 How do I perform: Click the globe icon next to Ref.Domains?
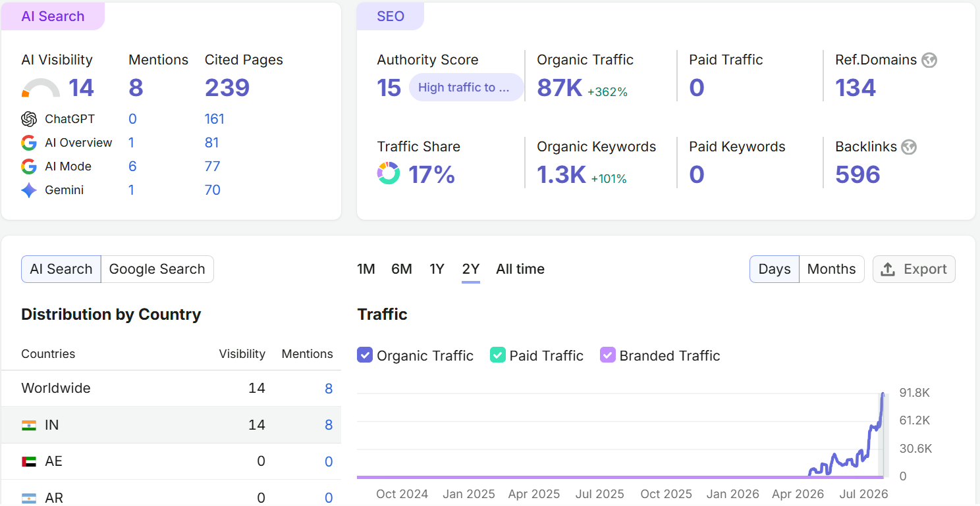pos(929,60)
